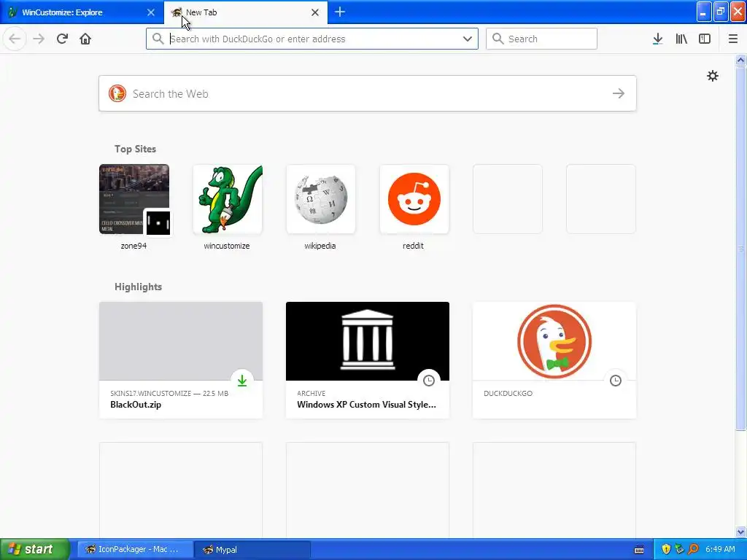Click the DuckDuckGo logo in web search box
747x560 pixels.
point(117,93)
